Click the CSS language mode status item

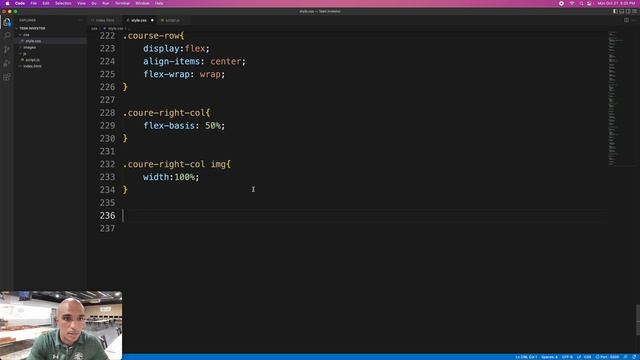click(x=588, y=357)
